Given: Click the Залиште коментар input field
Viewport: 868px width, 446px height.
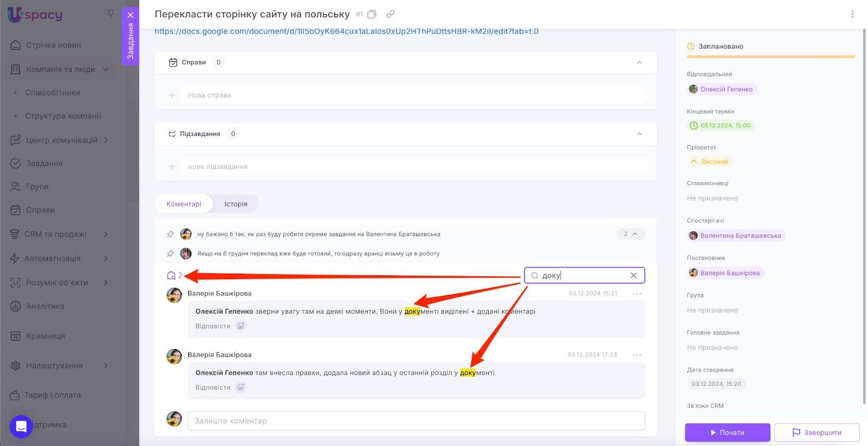Looking at the screenshot, I should [x=416, y=421].
